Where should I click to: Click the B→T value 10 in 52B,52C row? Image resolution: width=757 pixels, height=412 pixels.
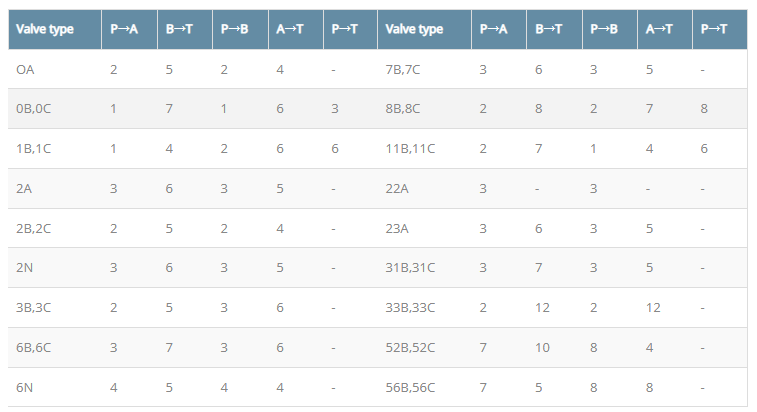[x=543, y=347]
